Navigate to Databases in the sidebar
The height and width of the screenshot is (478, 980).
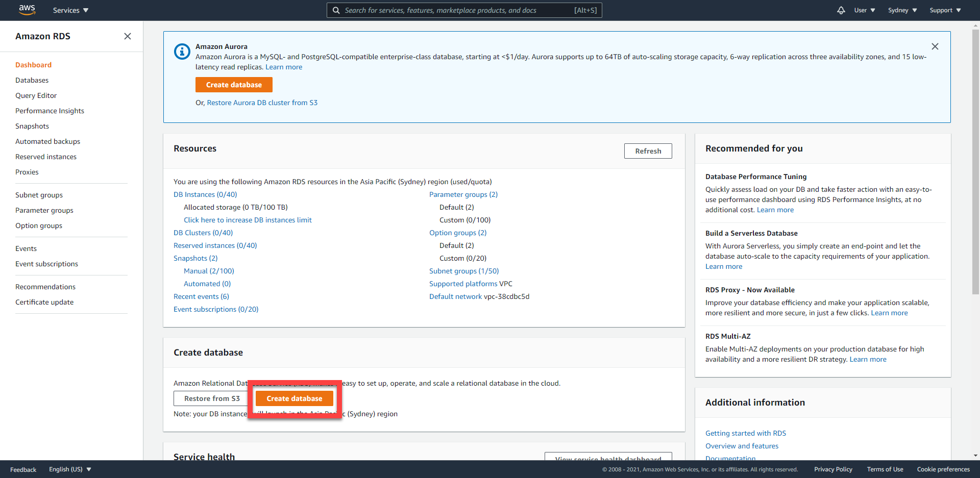point(32,80)
